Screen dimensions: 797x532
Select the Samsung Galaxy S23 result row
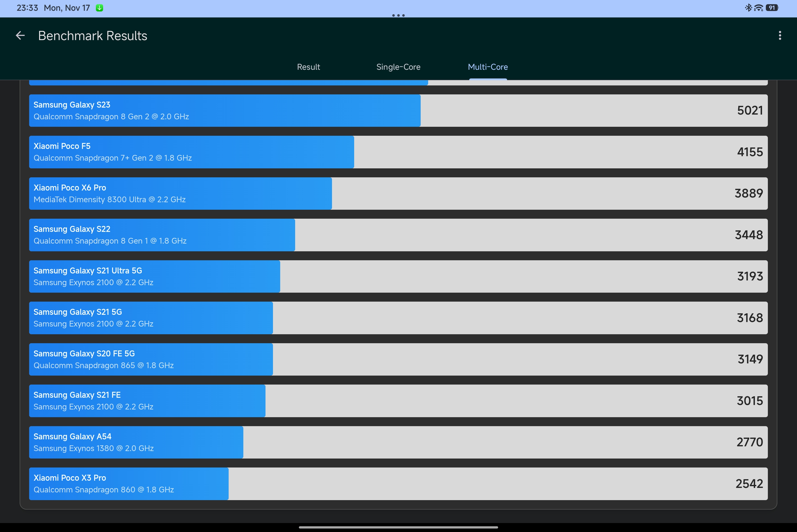click(398, 111)
